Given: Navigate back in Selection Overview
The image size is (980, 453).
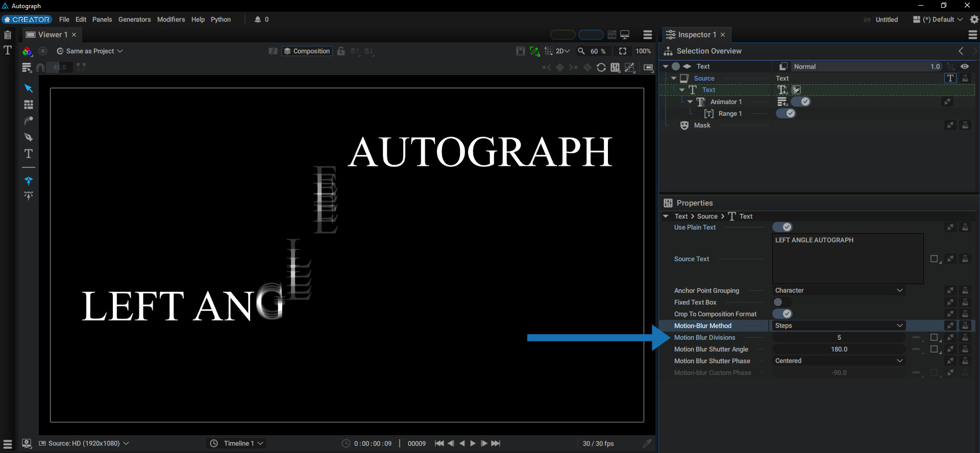Looking at the screenshot, I should click(961, 51).
